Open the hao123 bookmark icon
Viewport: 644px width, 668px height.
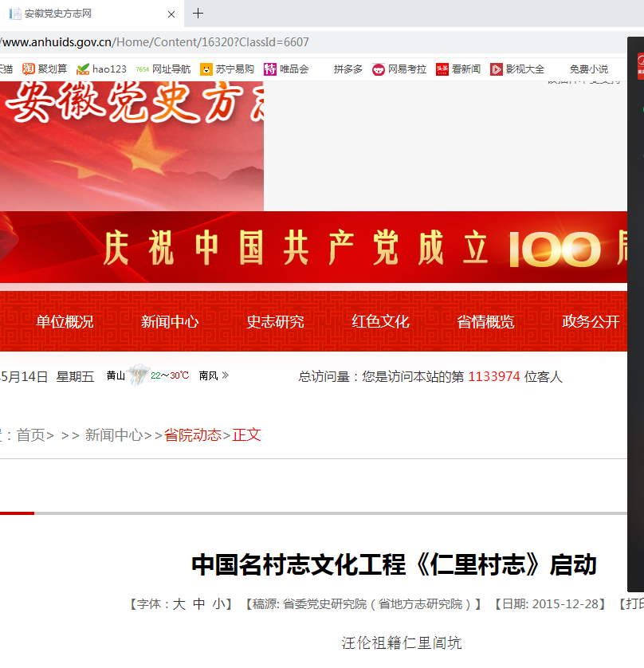click(x=81, y=69)
